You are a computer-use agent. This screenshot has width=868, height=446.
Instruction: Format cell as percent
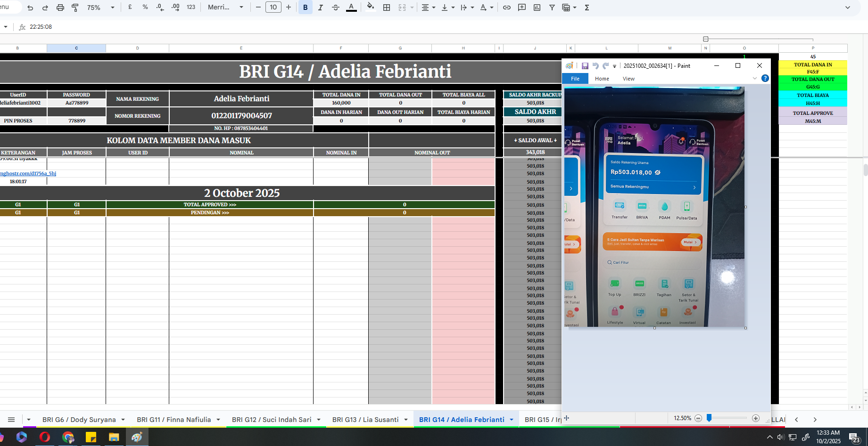click(x=145, y=8)
